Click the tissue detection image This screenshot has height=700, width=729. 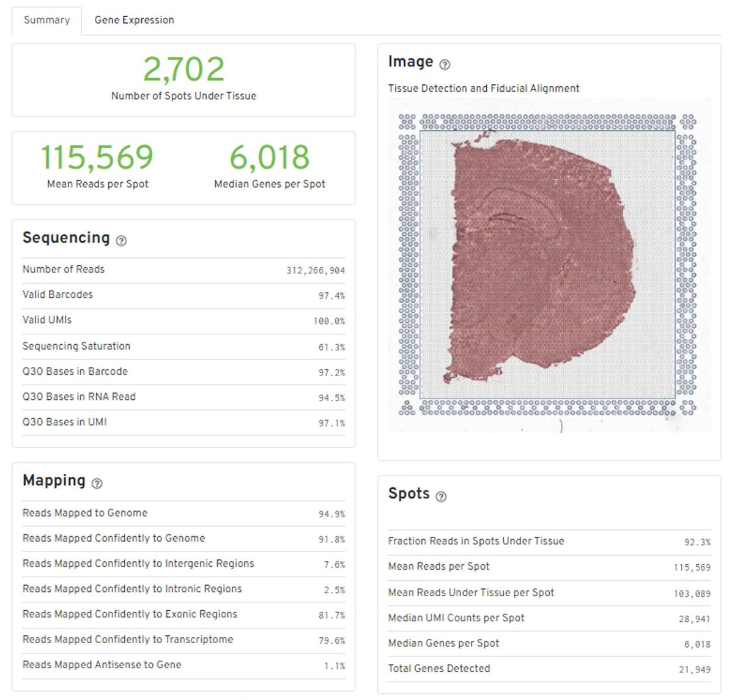tap(550, 265)
